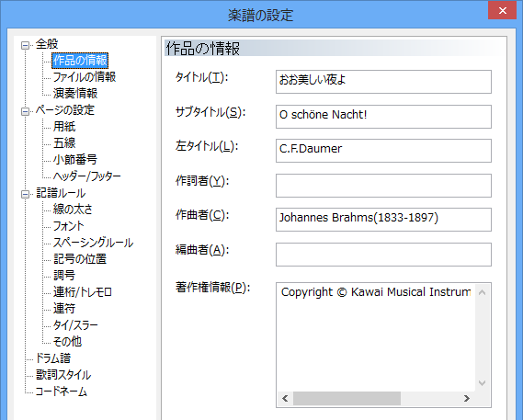Click left arrow of copyright horizontal scrollbar
This screenshot has height=420, width=523.
(285, 398)
